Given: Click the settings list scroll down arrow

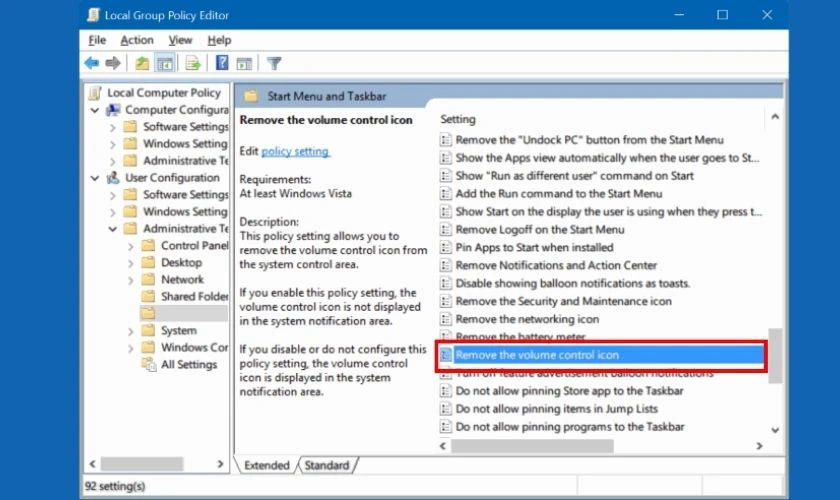Looking at the screenshot, I should (775, 430).
